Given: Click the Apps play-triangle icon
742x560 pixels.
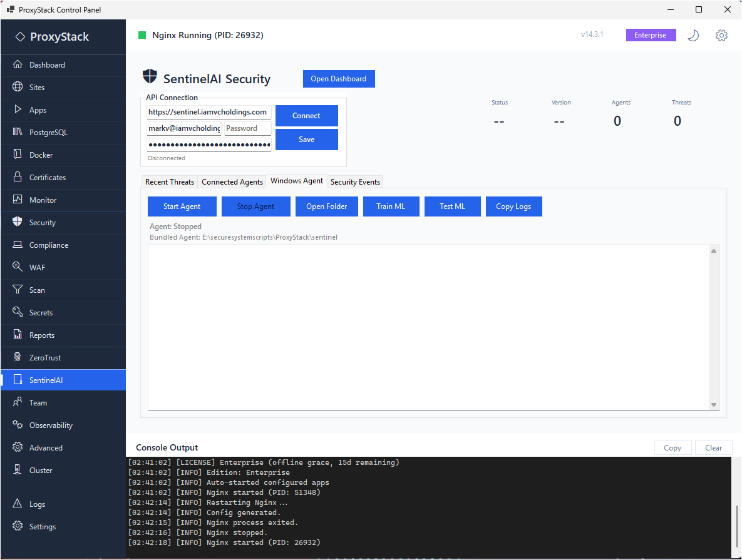Looking at the screenshot, I should tap(18, 109).
